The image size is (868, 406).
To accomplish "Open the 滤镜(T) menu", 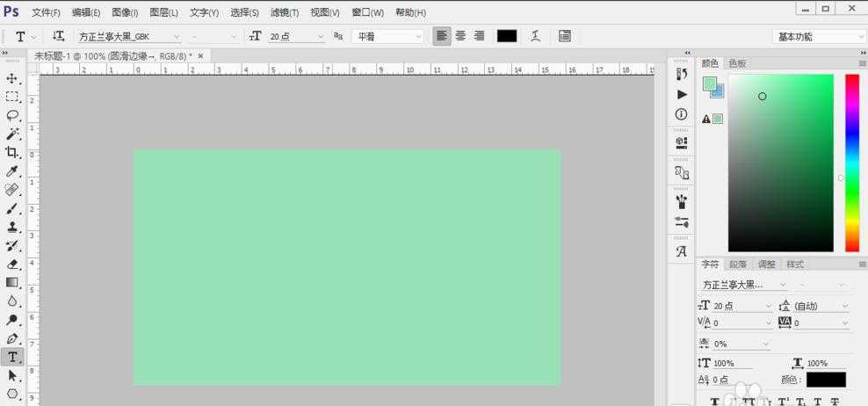I will (x=285, y=12).
